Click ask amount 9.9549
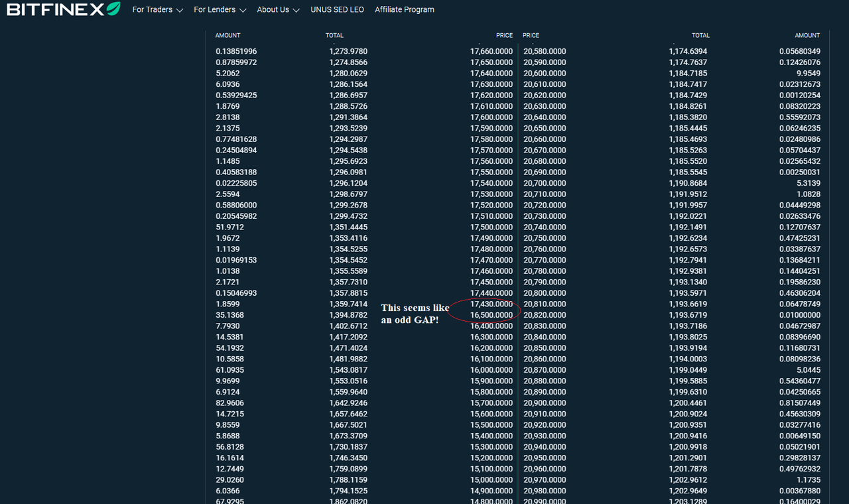 click(809, 74)
